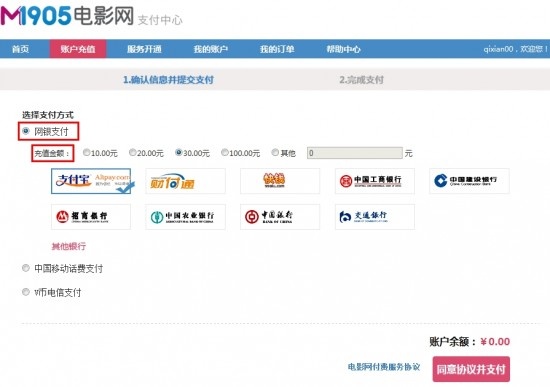
Task: Select the 其他 custom amount radio
Action: 275,152
